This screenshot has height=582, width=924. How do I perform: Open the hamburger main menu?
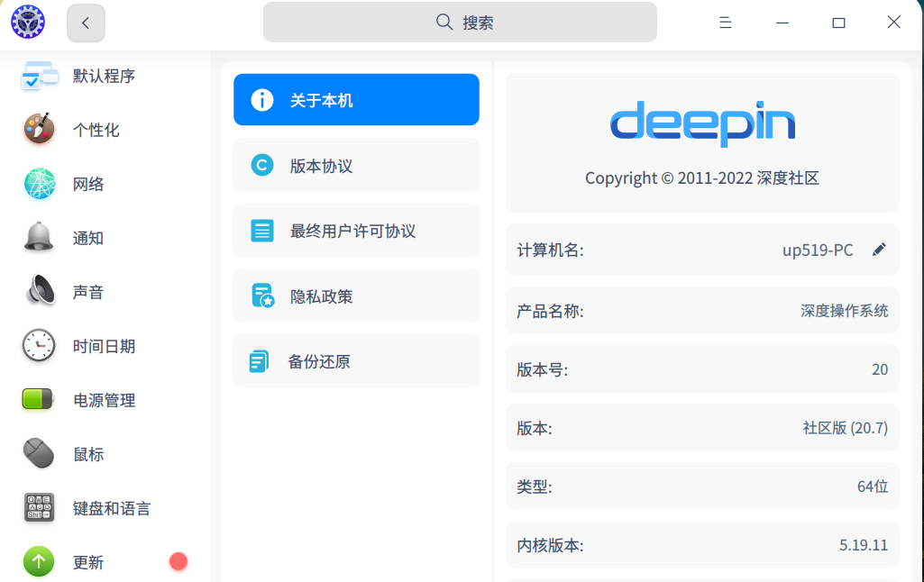click(726, 23)
